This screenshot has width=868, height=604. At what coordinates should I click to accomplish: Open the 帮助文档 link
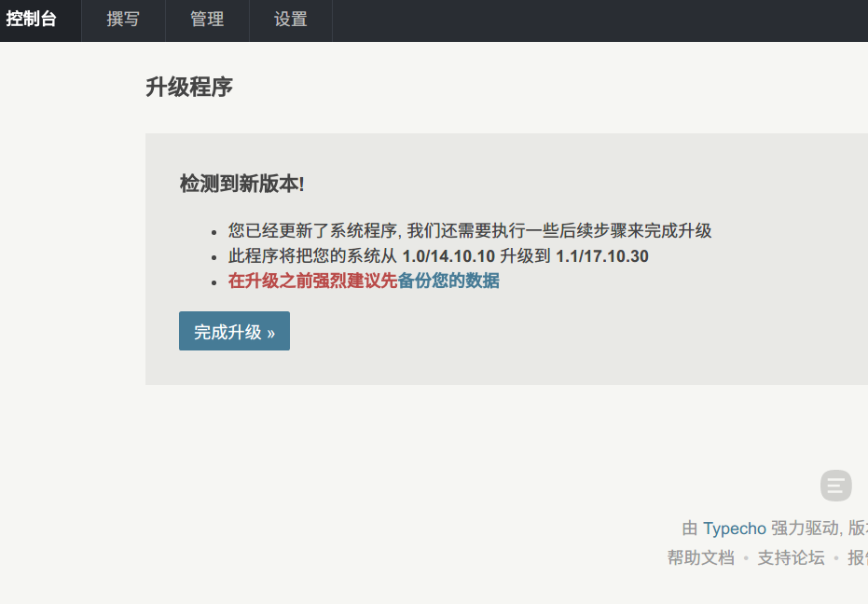click(x=700, y=557)
